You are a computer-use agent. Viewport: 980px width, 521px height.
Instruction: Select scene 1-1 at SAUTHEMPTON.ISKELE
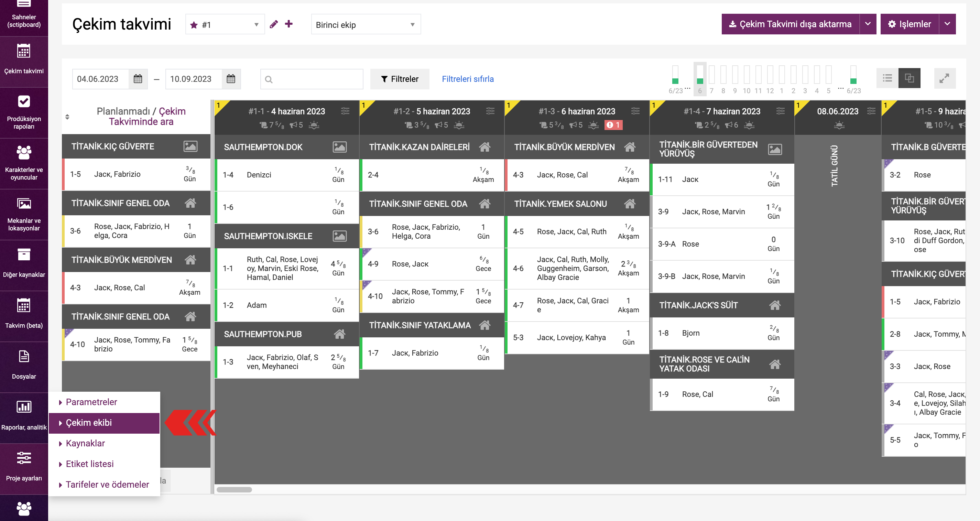(287, 268)
